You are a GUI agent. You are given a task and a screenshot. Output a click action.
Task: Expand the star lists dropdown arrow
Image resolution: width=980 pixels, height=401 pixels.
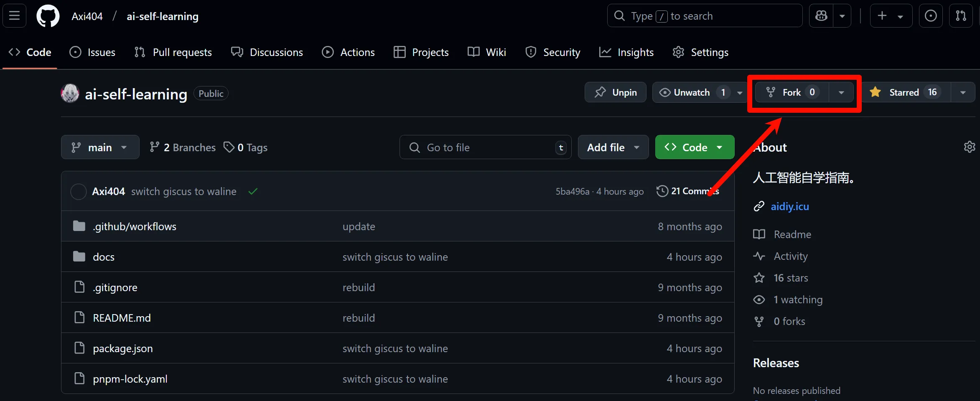click(963, 92)
